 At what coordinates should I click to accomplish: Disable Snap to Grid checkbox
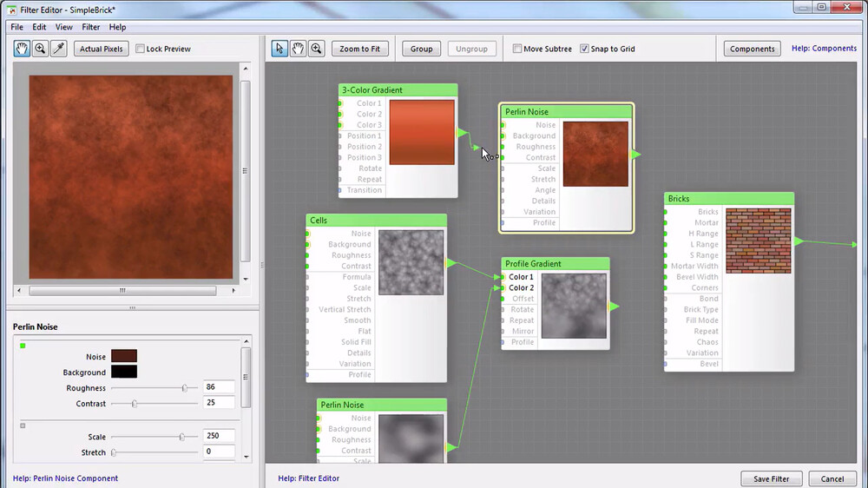584,49
